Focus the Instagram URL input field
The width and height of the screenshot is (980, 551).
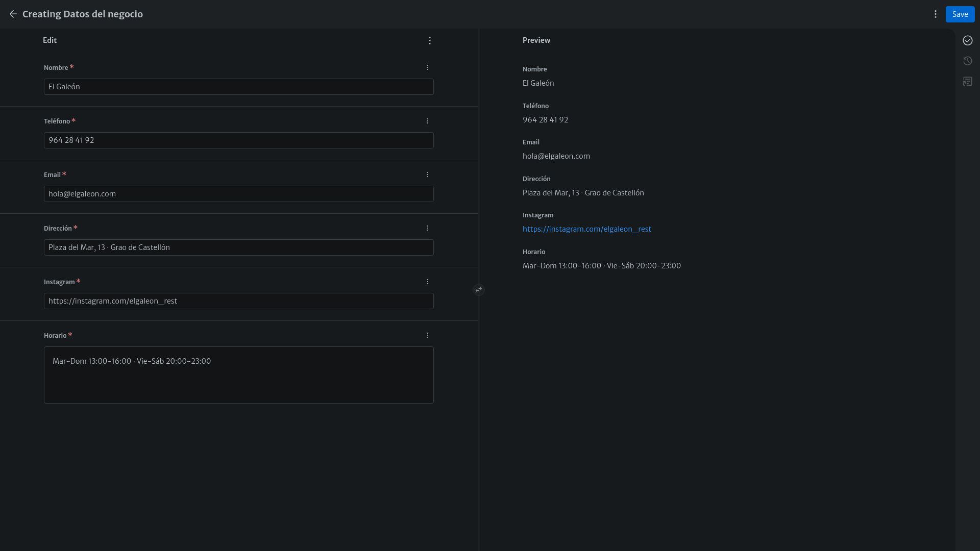pyautogui.click(x=239, y=301)
